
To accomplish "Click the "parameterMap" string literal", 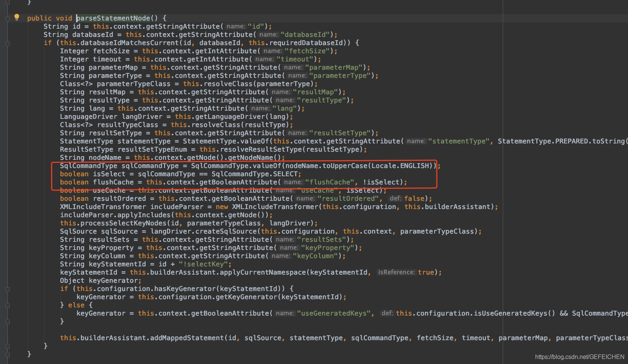I will click(334, 67).
